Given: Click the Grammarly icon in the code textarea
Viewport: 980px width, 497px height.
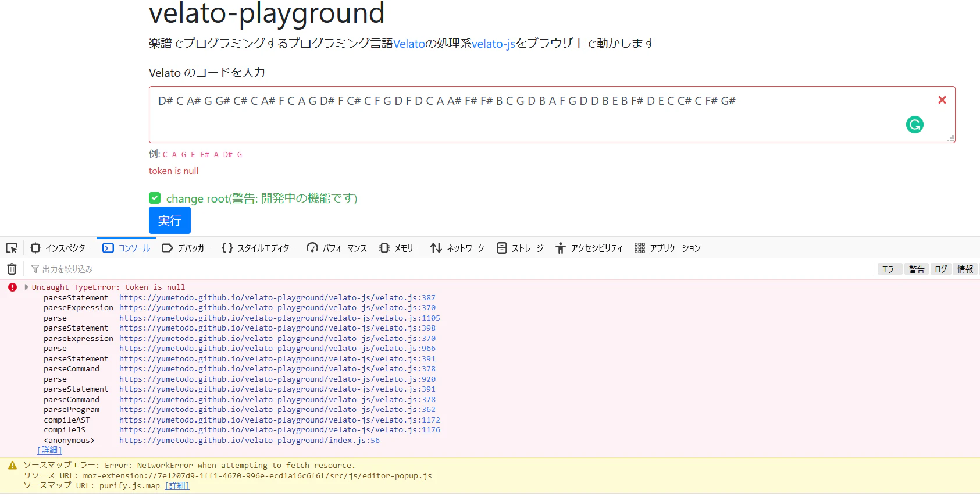Looking at the screenshot, I should click(915, 125).
